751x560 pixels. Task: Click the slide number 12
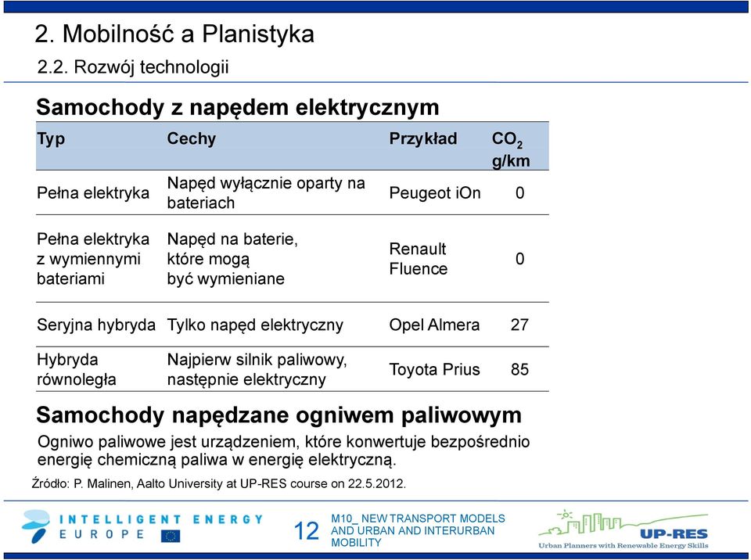point(306,531)
